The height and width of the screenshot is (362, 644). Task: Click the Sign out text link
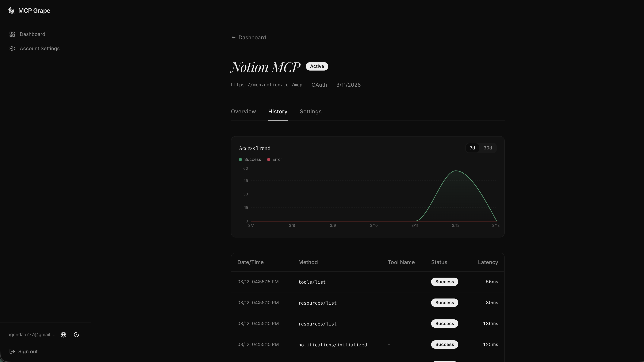28,351
